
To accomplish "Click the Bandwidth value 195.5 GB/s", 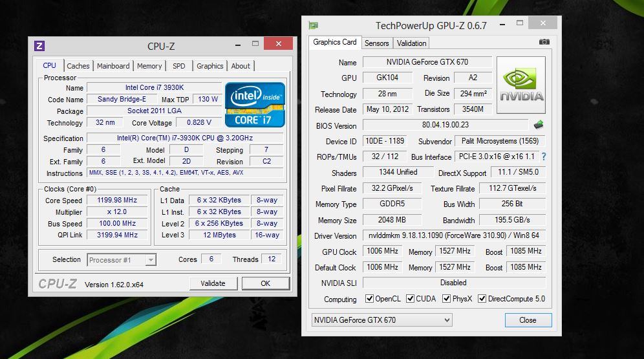I will coord(512,220).
